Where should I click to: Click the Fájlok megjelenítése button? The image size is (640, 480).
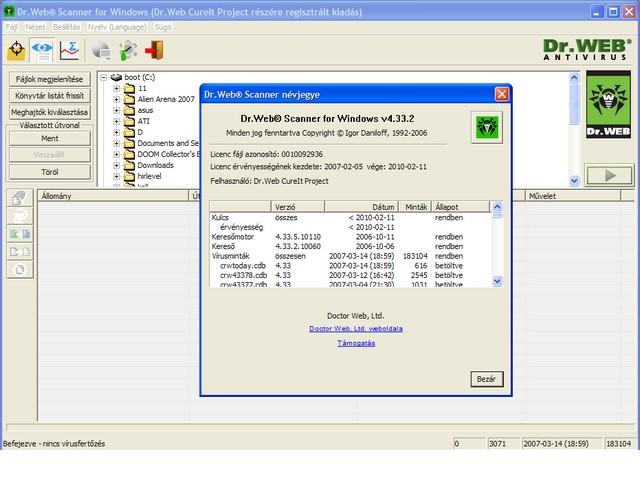click(50, 79)
